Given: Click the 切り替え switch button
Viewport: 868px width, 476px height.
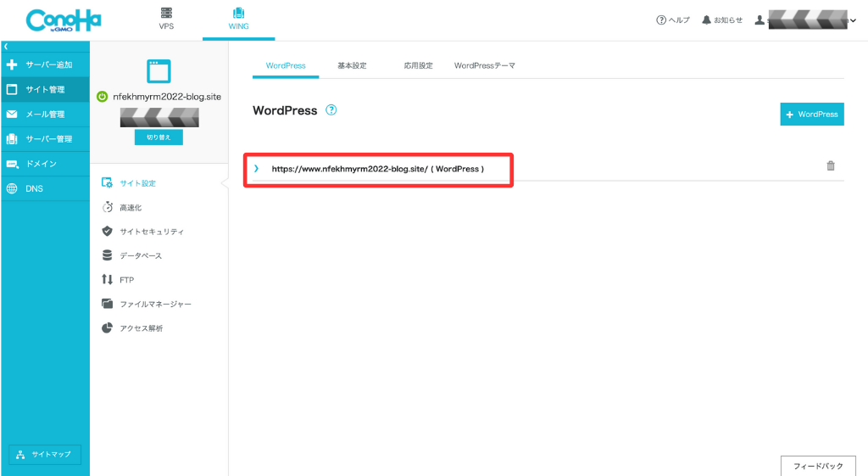Looking at the screenshot, I should click(x=159, y=137).
